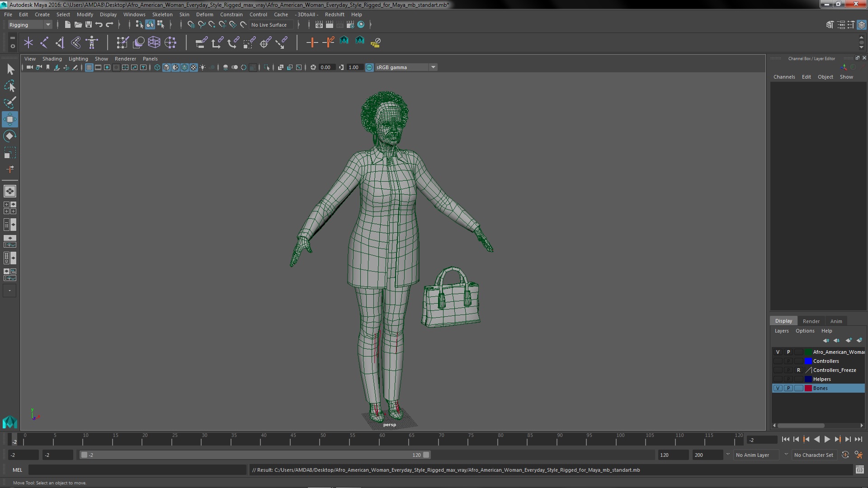Click the Orient constraint shelf icon
Screen dimensions: 868x488
tap(233, 42)
